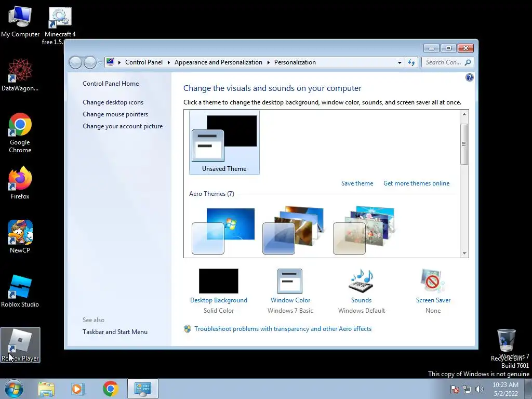Click the computer icon in the address bar
The height and width of the screenshot is (399, 532).
pos(110,62)
